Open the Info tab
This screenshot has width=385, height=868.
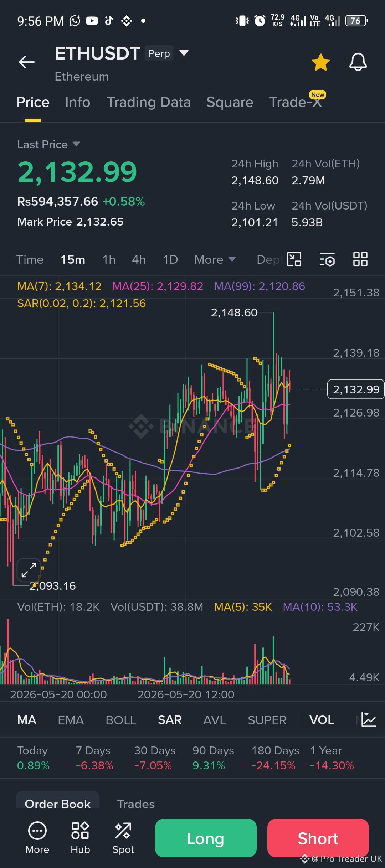pyautogui.click(x=77, y=102)
